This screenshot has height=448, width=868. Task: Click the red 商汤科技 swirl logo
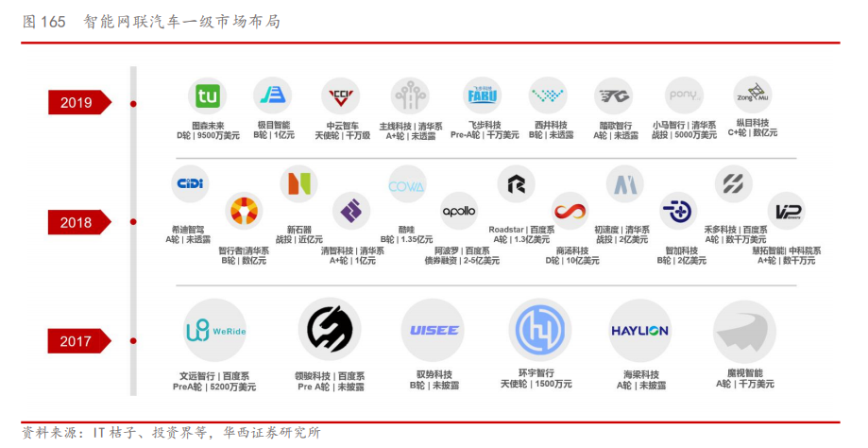(570, 211)
